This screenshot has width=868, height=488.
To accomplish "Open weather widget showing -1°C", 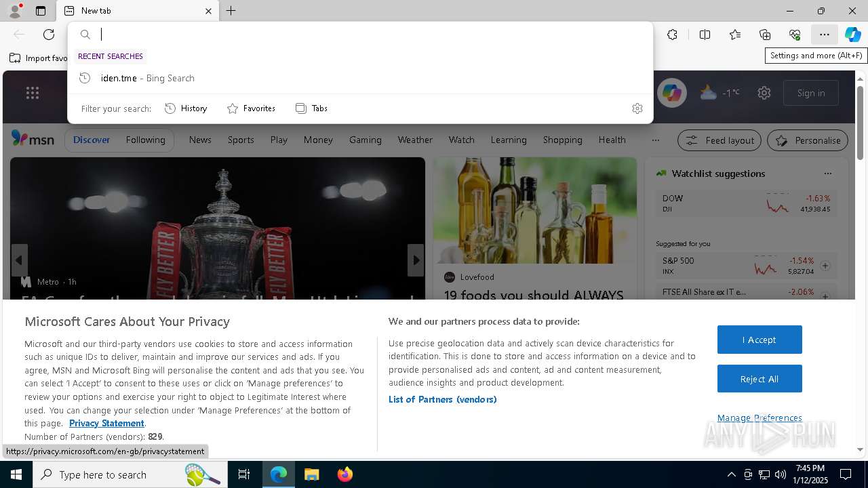I will pyautogui.click(x=719, y=93).
